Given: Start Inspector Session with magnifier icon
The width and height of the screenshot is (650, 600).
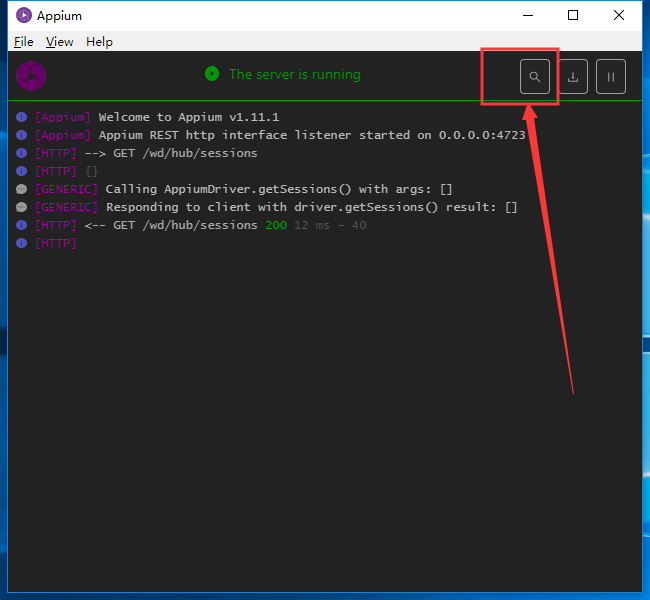Looking at the screenshot, I should point(535,77).
